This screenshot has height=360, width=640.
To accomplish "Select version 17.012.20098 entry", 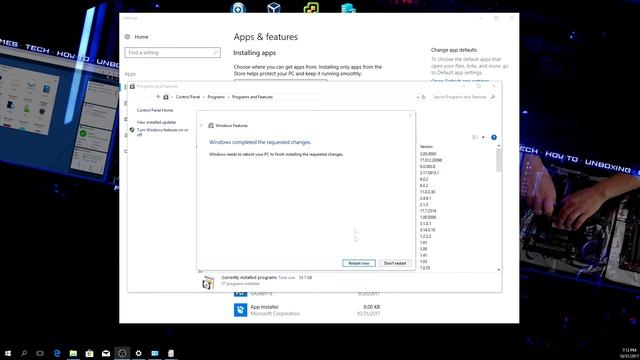I will (431, 160).
